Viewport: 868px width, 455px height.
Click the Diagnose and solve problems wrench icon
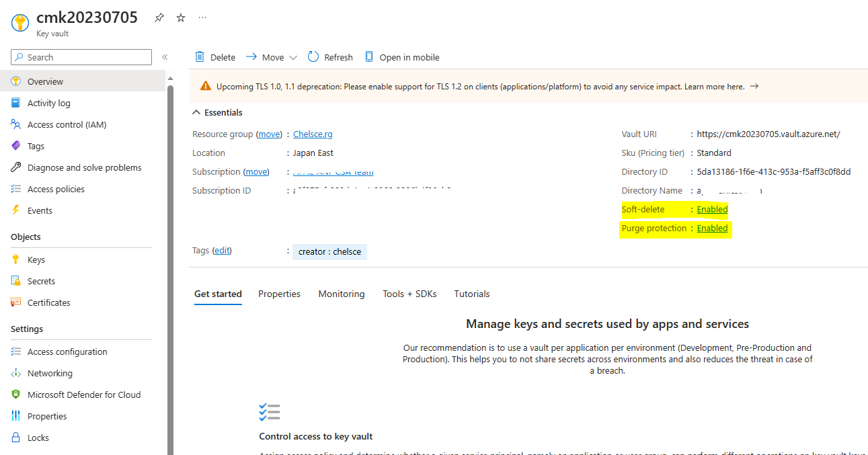pos(16,167)
